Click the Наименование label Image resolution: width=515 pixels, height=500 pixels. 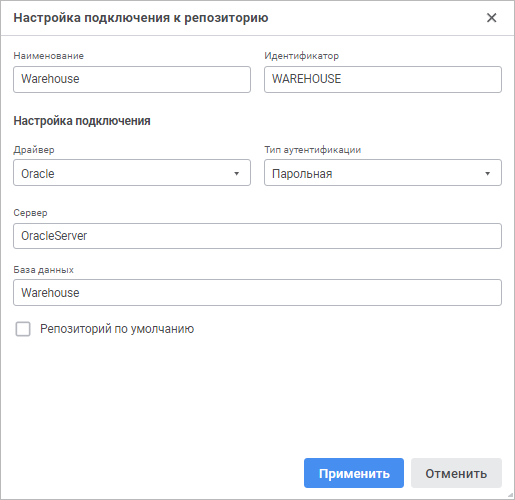(x=49, y=56)
